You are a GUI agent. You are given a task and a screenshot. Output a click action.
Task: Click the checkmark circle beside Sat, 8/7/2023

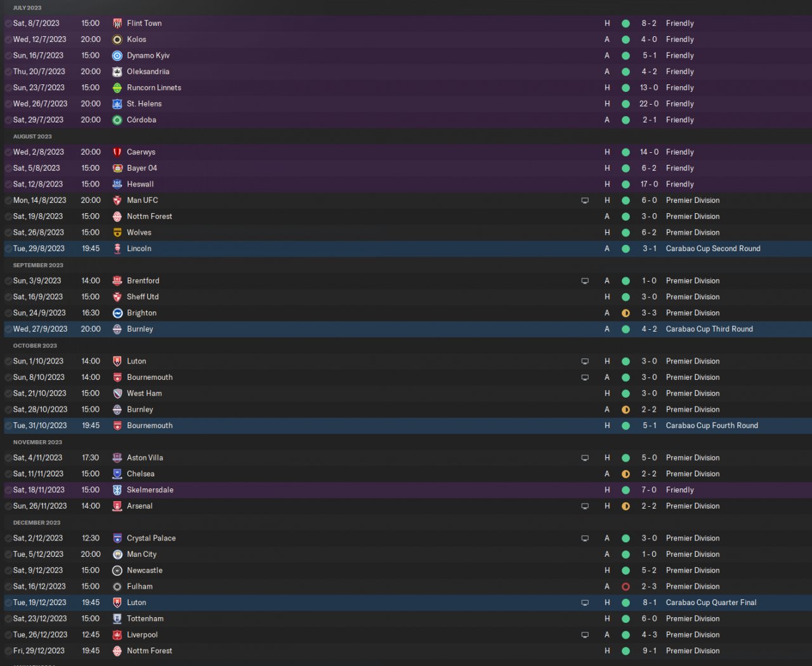point(8,23)
